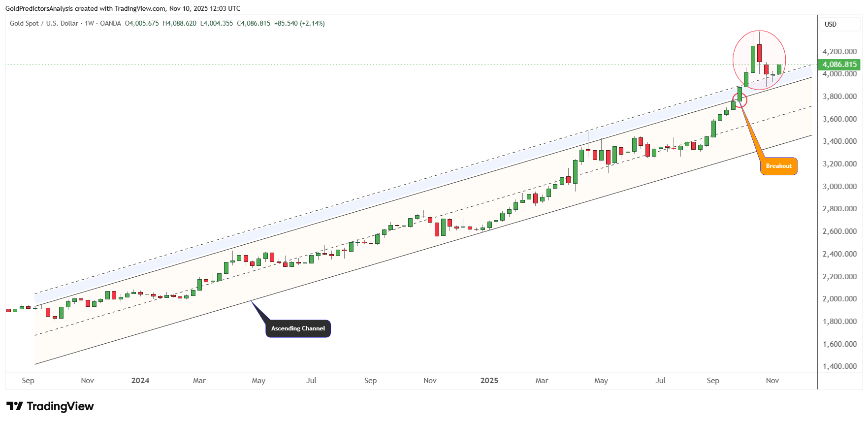Select the black Ascending Channel callout label

point(298,328)
